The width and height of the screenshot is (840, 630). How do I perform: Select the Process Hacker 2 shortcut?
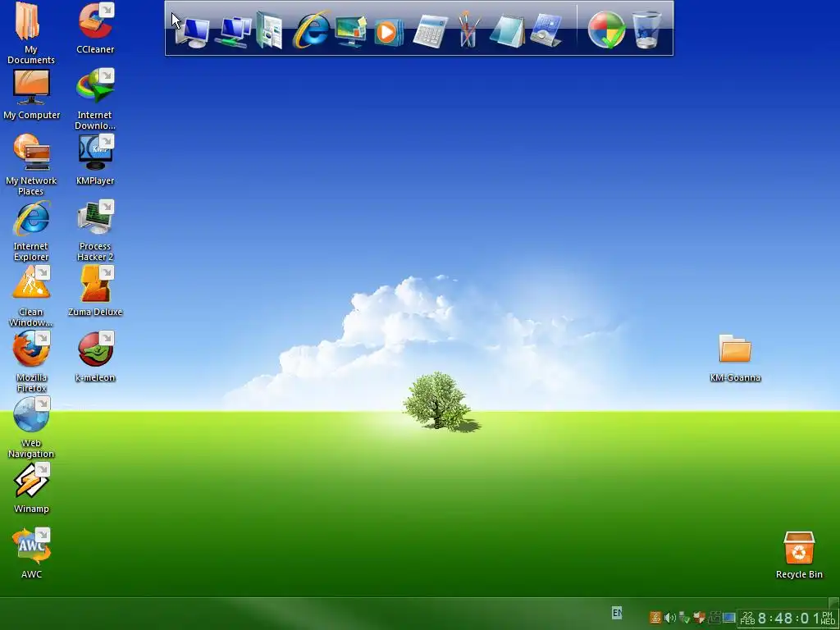tap(95, 231)
